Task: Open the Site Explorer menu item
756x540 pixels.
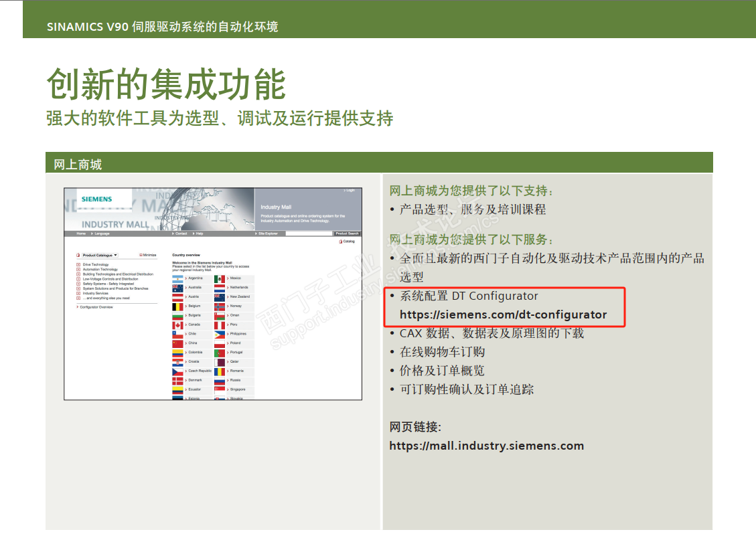Action: coord(267,234)
